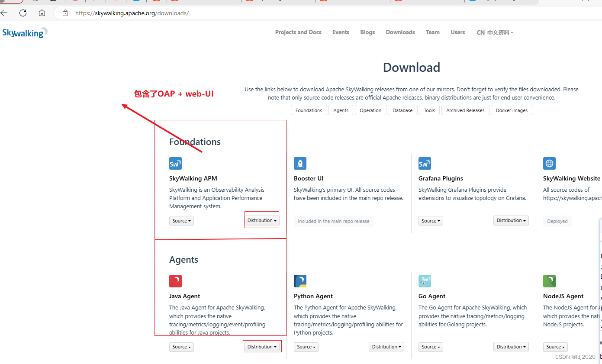Click the NodeJS Agent title text
The height and width of the screenshot is (364, 602).
point(563,296)
